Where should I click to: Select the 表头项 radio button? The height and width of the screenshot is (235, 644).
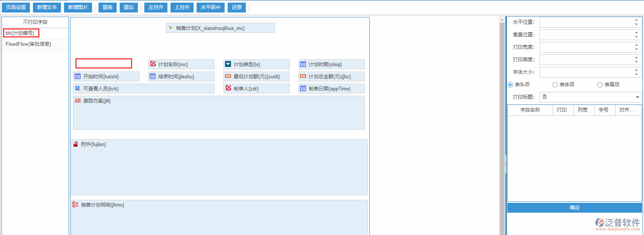tap(510, 85)
